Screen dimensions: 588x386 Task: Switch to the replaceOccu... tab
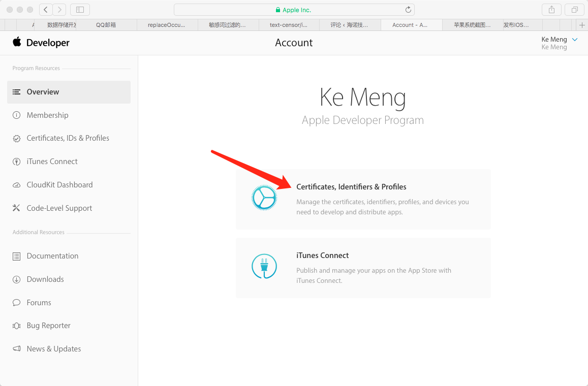[x=167, y=25]
